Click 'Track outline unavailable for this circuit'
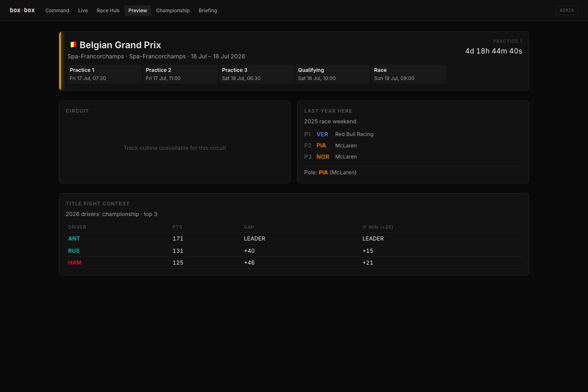 175,148
